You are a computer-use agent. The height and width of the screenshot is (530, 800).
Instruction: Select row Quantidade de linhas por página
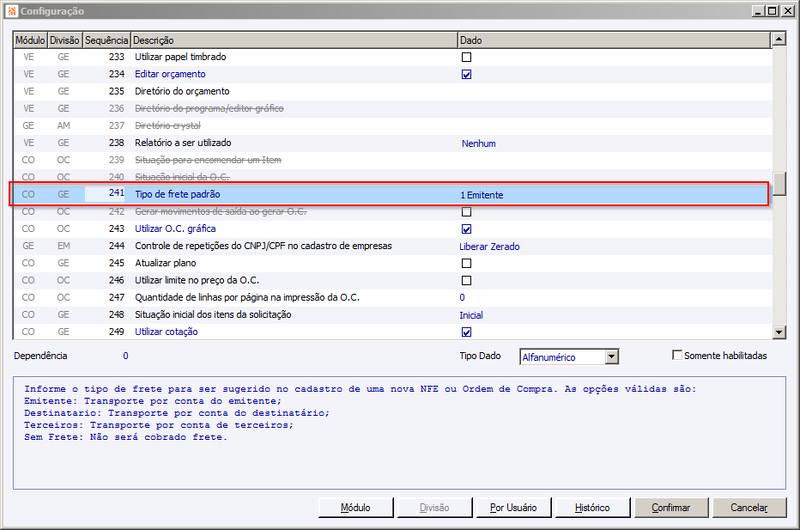tap(390, 297)
